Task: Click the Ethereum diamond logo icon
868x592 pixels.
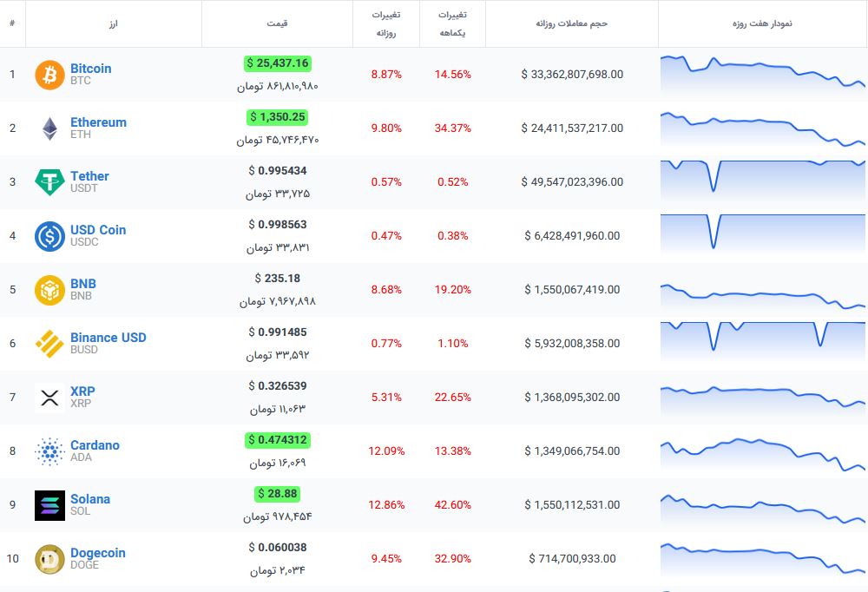Action: (x=49, y=128)
